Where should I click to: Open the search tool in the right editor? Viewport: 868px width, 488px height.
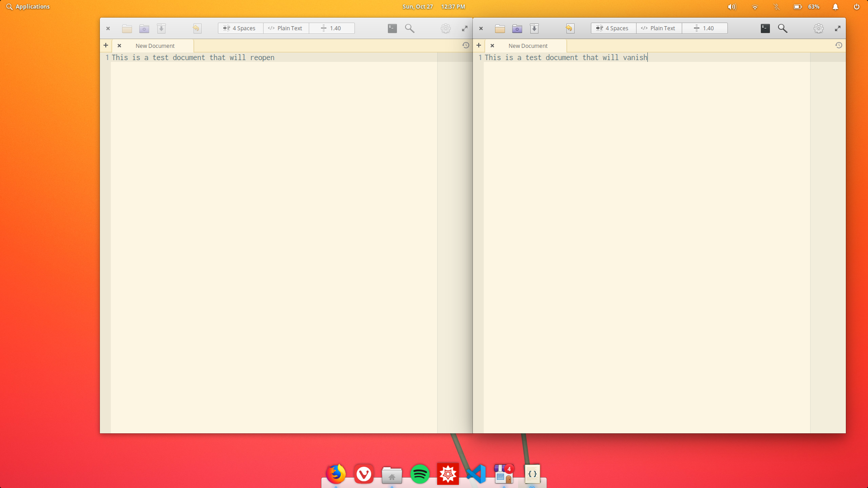783,28
